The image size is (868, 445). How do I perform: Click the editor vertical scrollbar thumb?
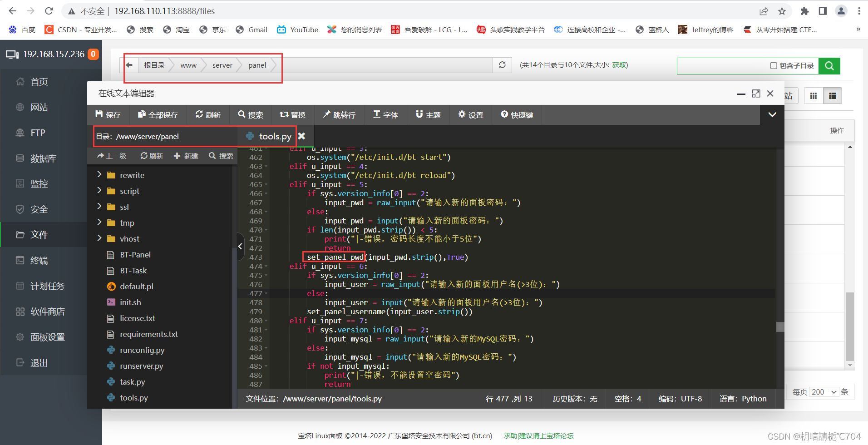point(780,327)
